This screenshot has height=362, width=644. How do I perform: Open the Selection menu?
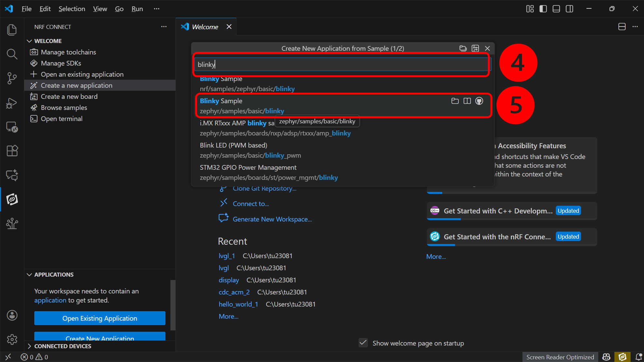point(71,9)
